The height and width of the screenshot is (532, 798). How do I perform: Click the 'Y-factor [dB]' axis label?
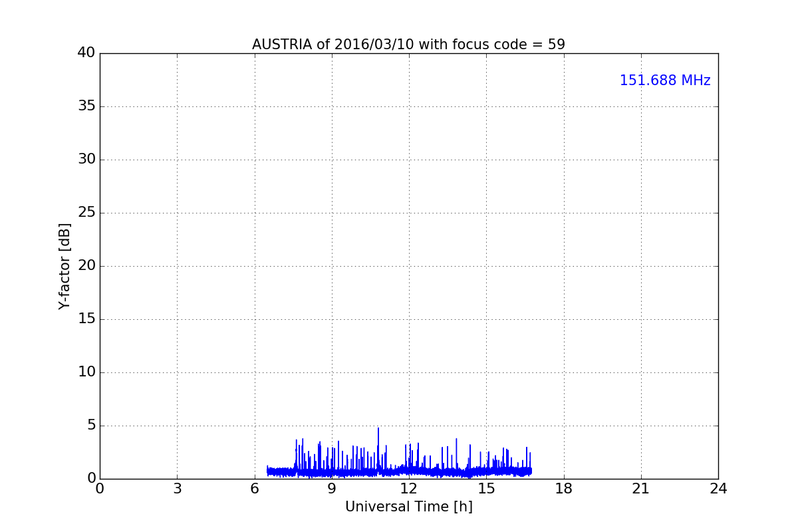65,266
